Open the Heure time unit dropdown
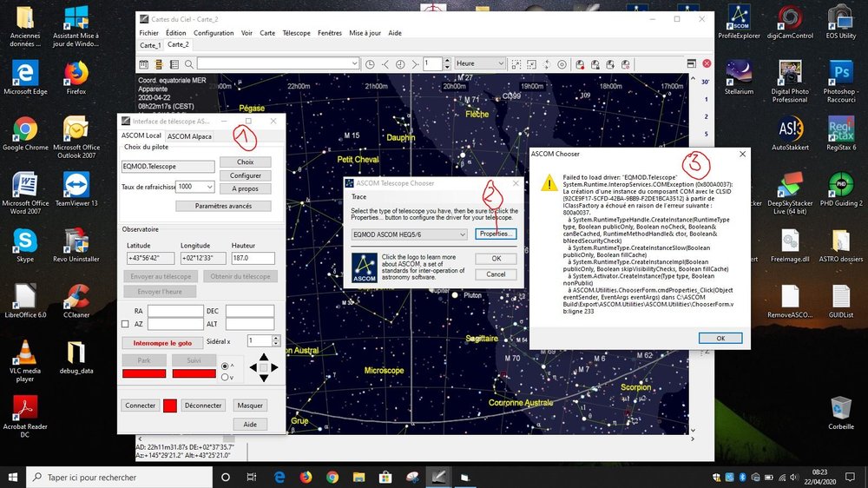 pyautogui.click(x=479, y=63)
